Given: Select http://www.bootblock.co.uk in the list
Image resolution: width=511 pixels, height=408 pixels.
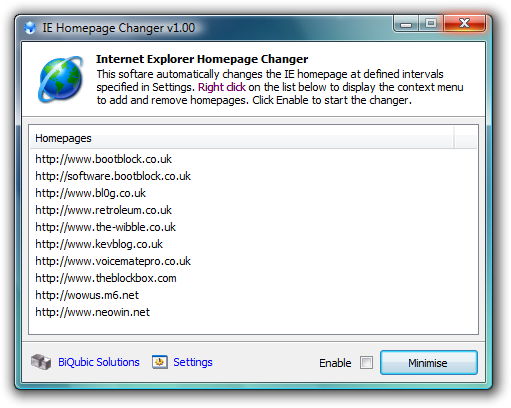Looking at the screenshot, I should click(103, 159).
